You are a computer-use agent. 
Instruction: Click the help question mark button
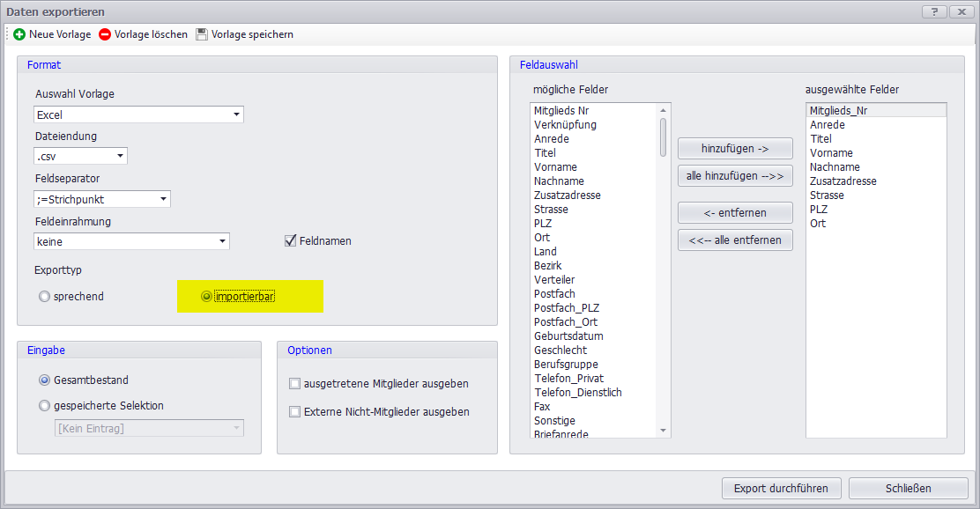click(932, 11)
